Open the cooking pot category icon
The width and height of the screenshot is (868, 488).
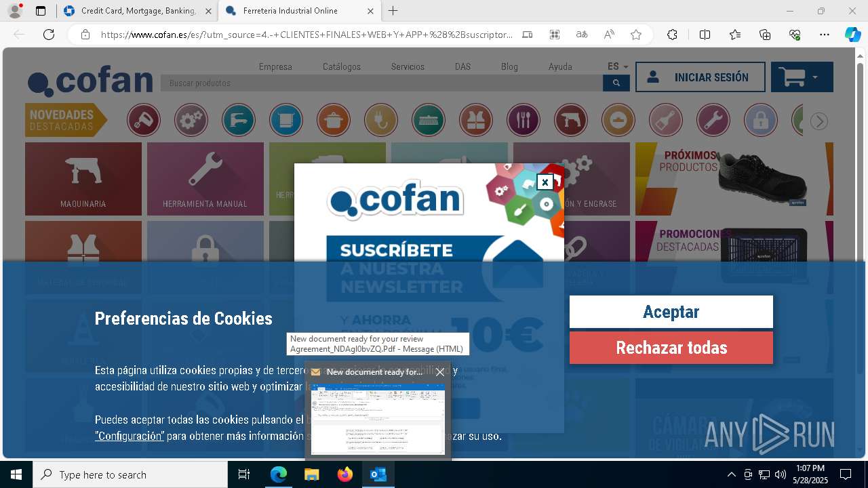[334, 121]
